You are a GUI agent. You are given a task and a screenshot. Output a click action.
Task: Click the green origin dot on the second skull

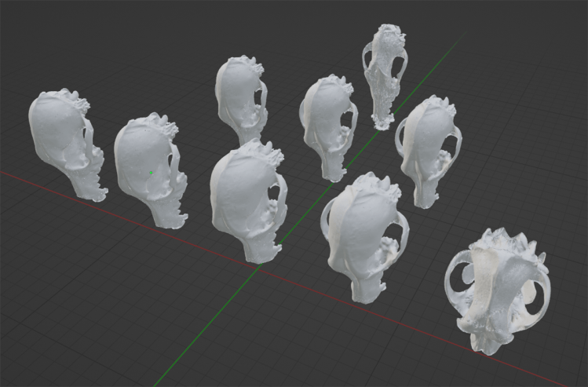tap(152, 173)
